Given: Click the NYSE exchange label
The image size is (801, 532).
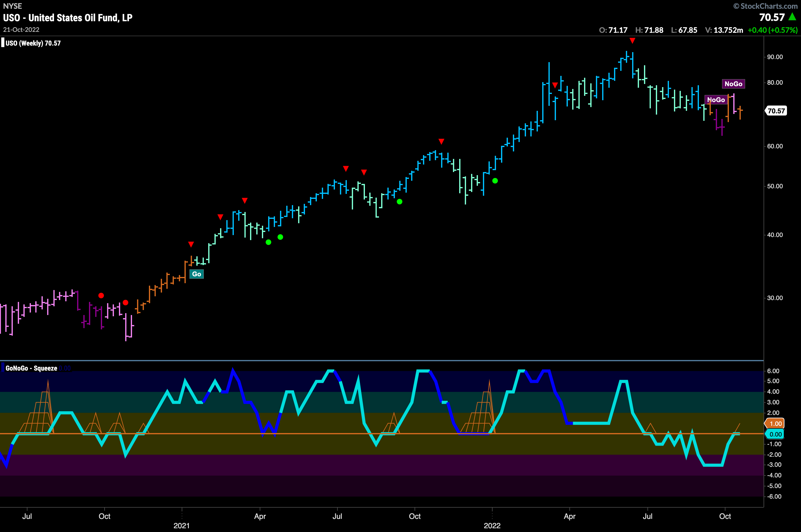Looking at the screenshot, I should click(12, 6).
